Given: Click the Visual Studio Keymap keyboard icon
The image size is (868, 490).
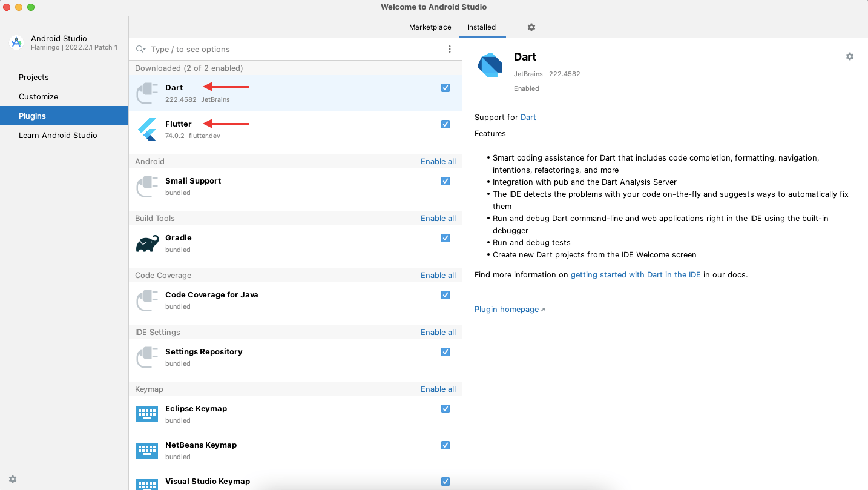Looking at the screenshot, I should (x=147, y=484).
